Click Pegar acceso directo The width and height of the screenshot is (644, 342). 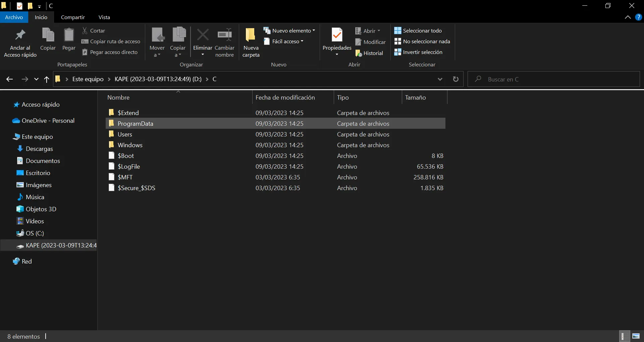point(110,52)
